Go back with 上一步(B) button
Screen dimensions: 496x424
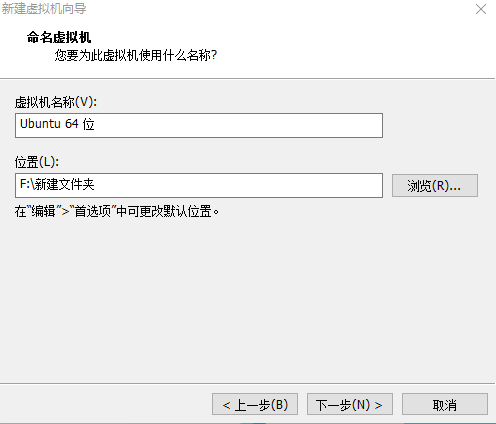pos(255,404)
